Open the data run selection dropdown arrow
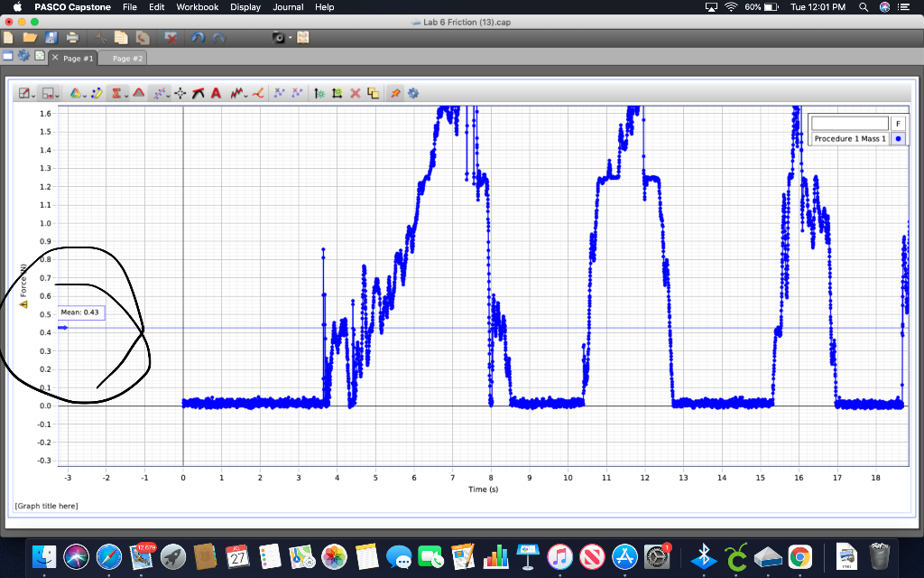 (x=84, y=96)
